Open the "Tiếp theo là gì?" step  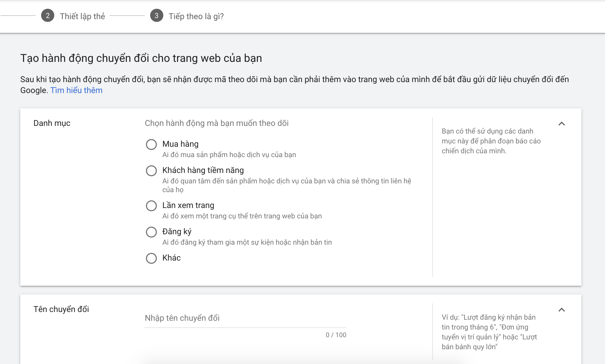pyautogui.click(x=196, y=16)
